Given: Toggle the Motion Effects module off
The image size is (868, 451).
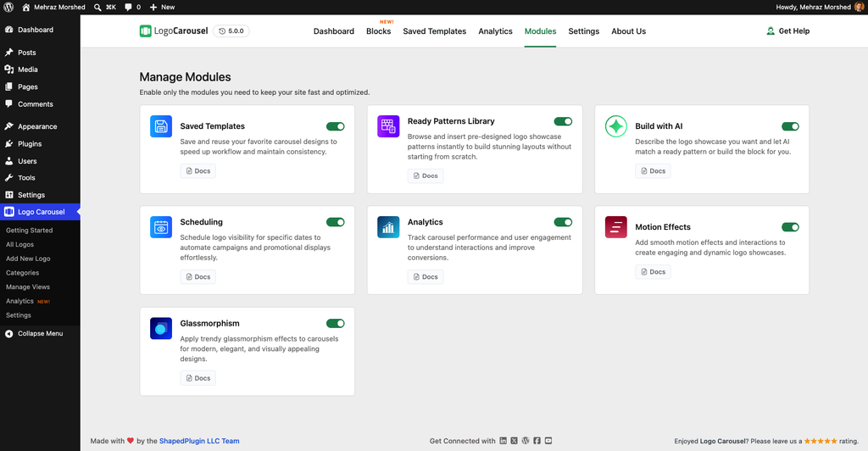Looking at the screenshot, I should pos(791,227).
